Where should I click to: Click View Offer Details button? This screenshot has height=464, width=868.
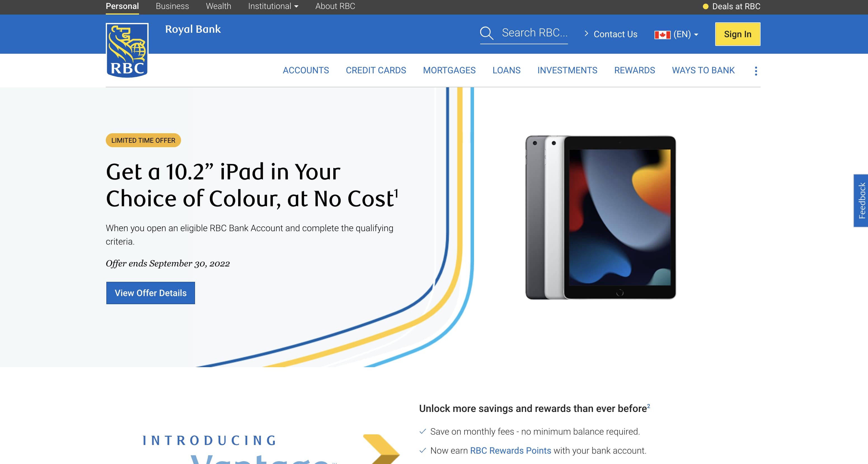coord(151,293)
